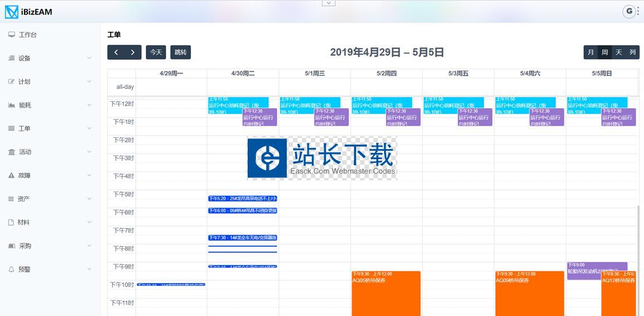Open the user avatar G menu
Image resolution: width=644 pixels, height=316 pixels.
(x=629, y=11)
